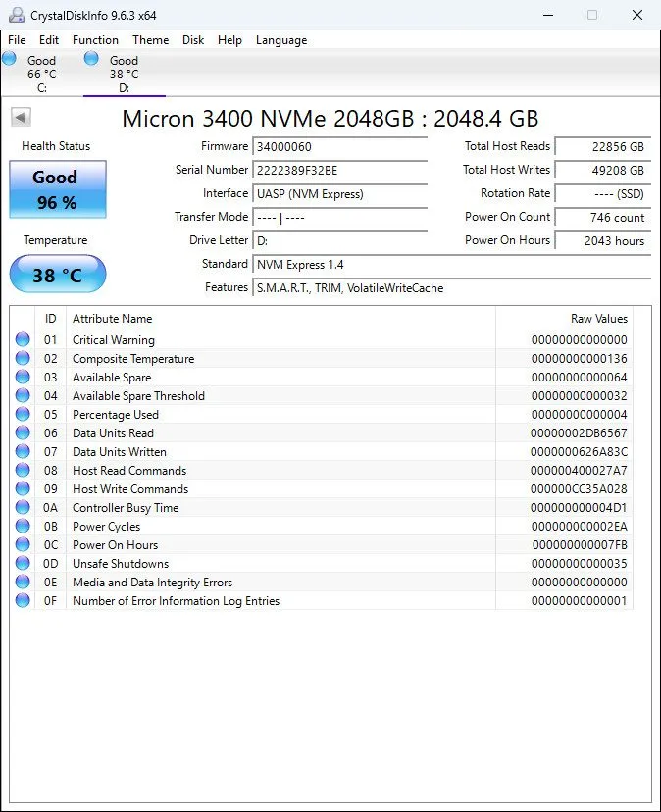Select raw value 0000000626A83C
This screenshot has height=812, width=661.
579,451
